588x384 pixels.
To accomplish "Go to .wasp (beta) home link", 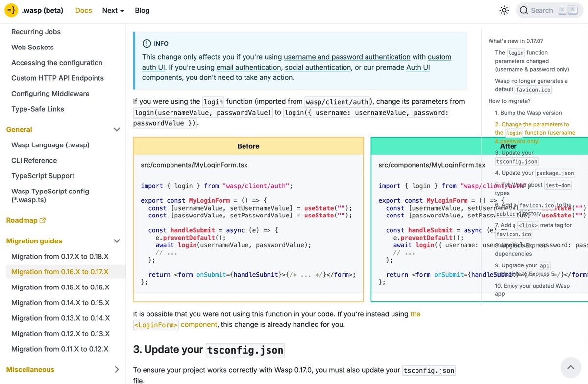I will [43, 10].
